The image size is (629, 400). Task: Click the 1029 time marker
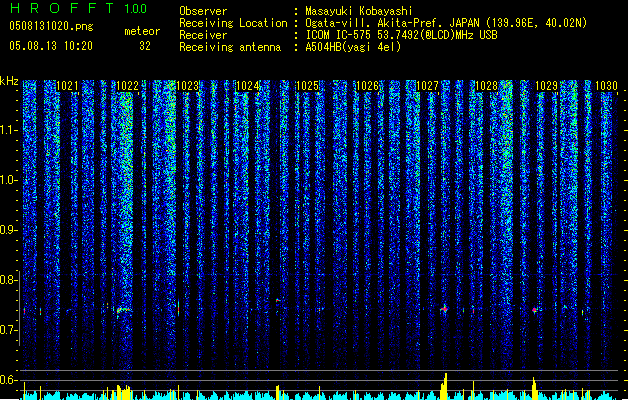(547, 86)
